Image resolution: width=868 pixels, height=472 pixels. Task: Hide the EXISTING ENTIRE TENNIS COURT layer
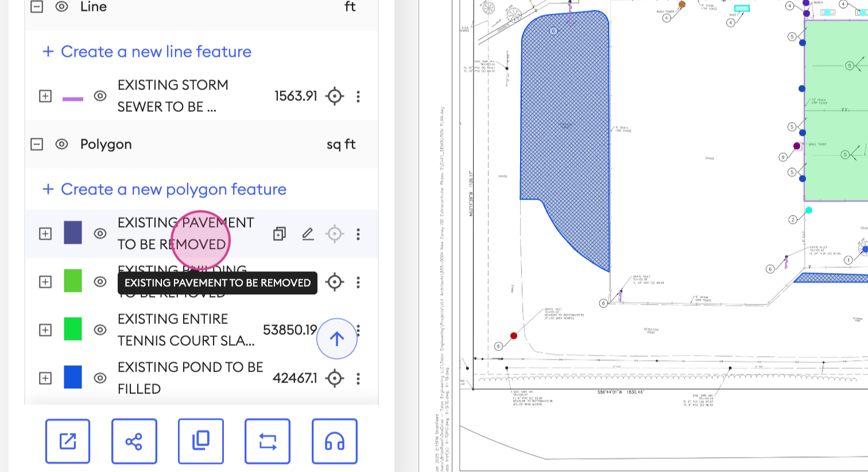pyautogui.click(x=100, y=330)
